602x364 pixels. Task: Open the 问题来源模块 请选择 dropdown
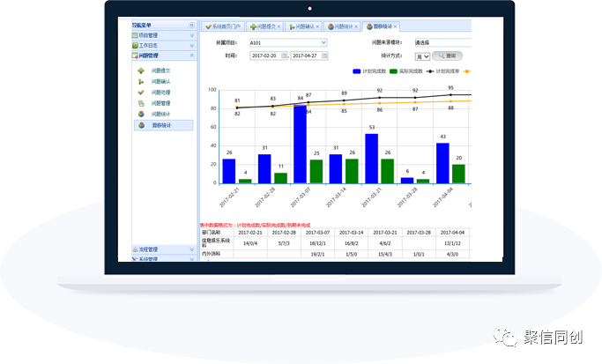(442, 42)
